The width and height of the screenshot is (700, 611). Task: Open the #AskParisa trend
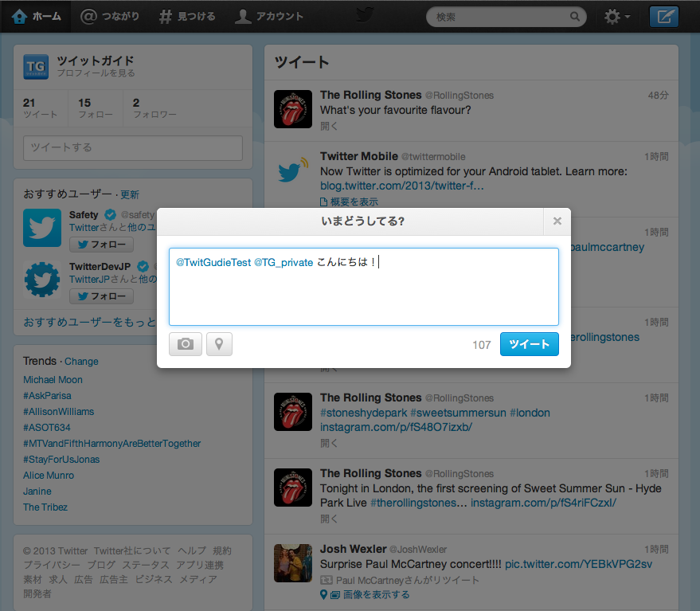coord(47,396)
